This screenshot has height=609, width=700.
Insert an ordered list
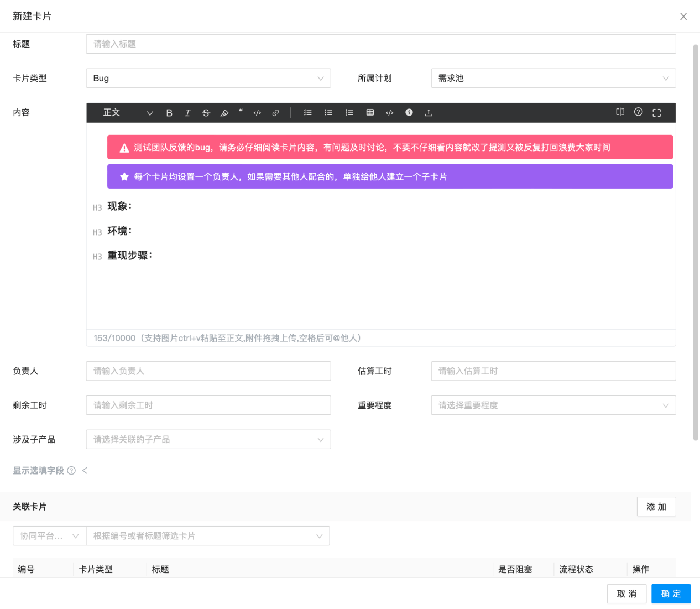349,113
